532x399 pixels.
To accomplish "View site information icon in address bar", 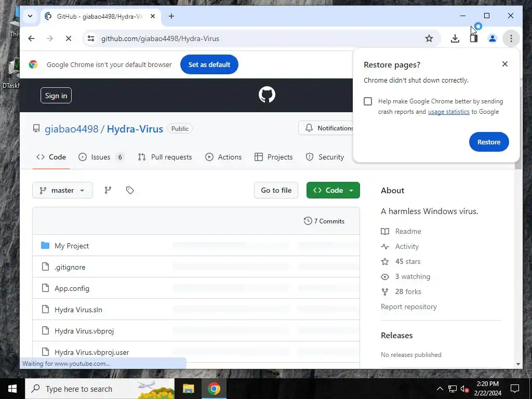I will [x=91, y=38].
